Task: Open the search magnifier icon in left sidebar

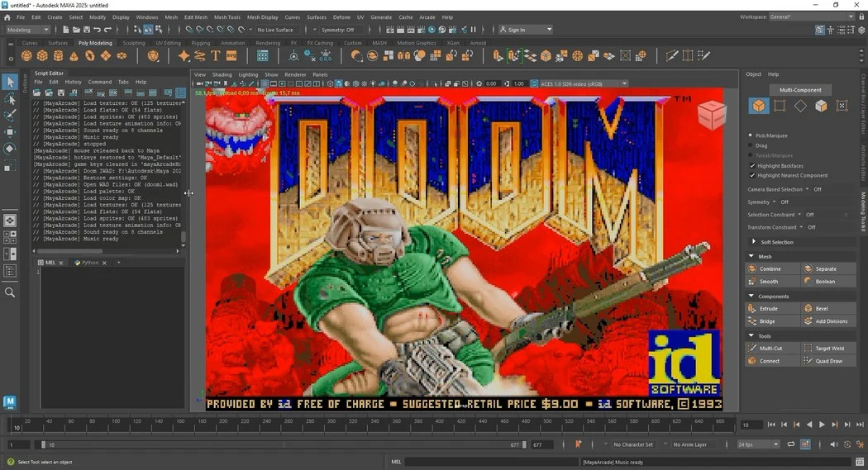Action: coord(10,292)
